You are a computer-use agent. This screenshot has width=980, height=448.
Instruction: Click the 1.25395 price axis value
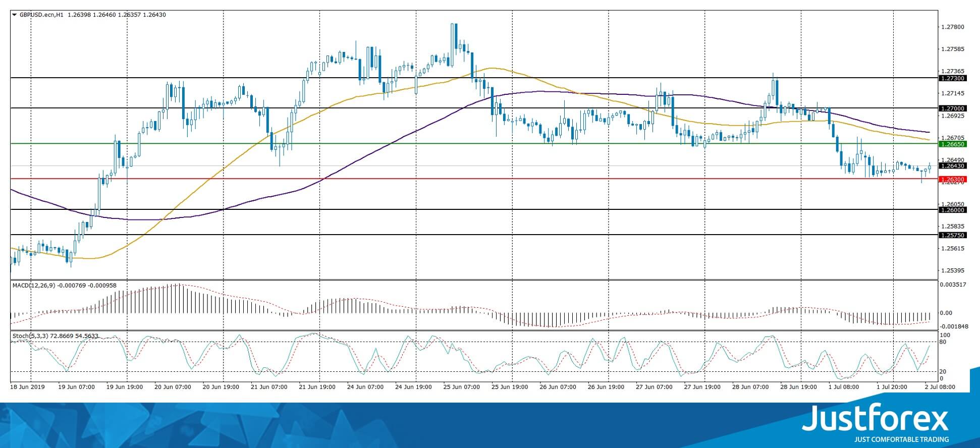coord(952,270)
